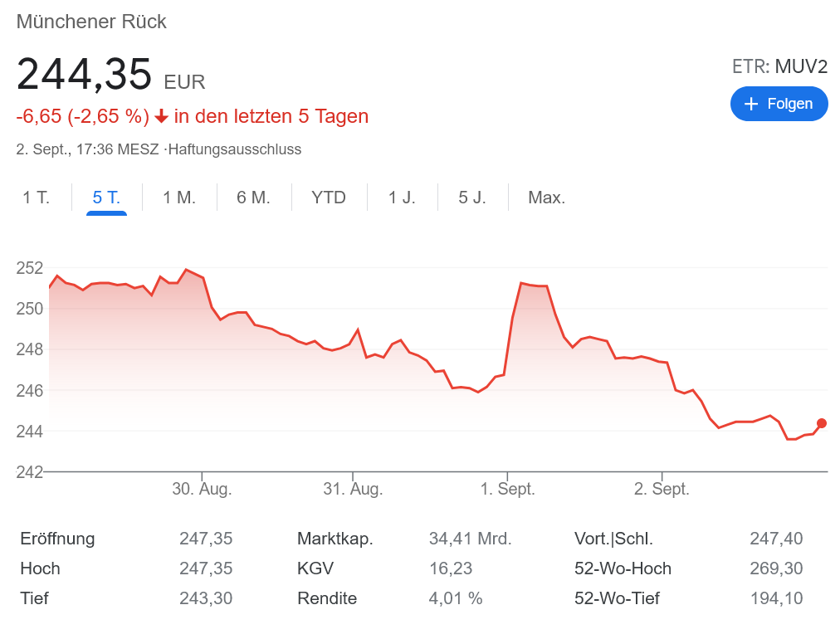Open the 5 J. chart view

pos(472,198)
